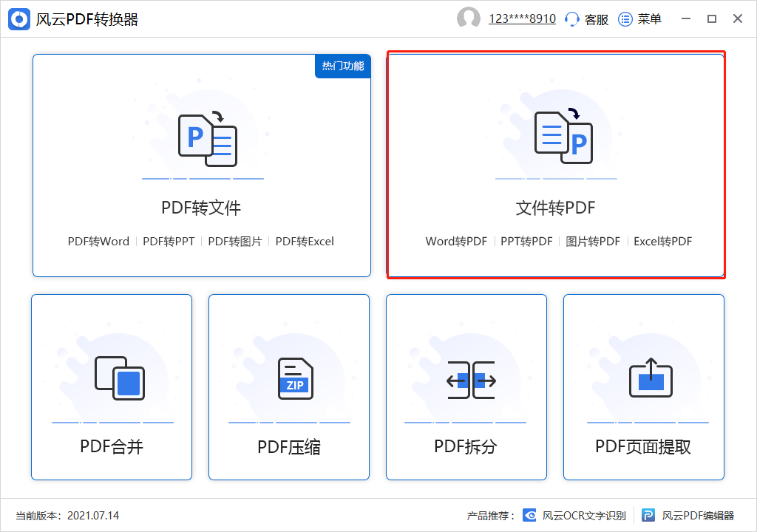Click the PDF拆分 split icon
Viewport: 757px width, 532px height.
point(471,380)
